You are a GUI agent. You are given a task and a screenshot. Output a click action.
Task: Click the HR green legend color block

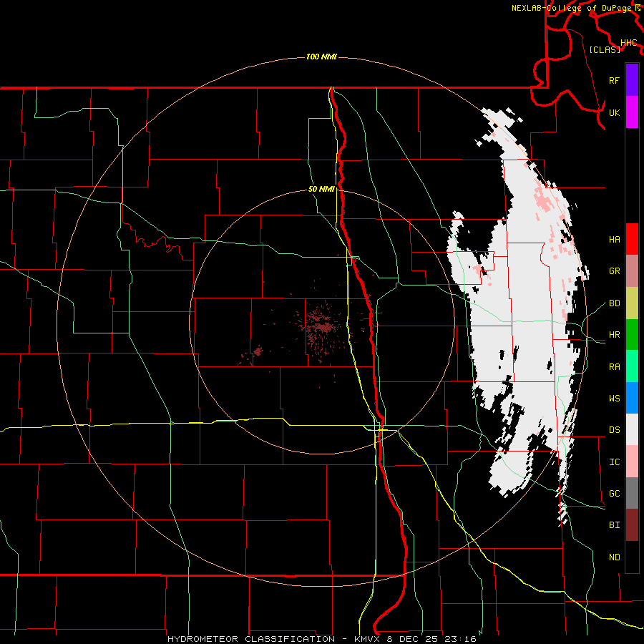[632, 334]
